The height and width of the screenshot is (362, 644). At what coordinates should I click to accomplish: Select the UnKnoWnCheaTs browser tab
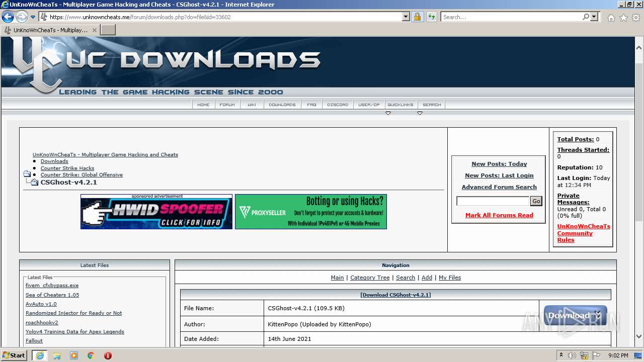tap(50, 30)
